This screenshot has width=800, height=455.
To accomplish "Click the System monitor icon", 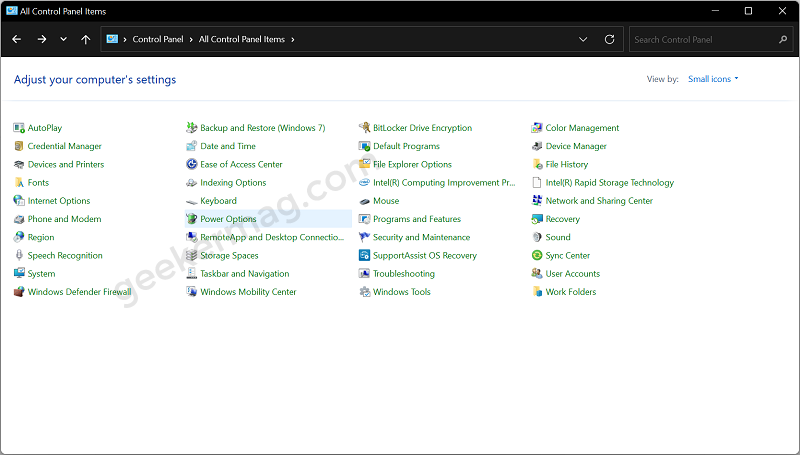I will click(19, 273).
